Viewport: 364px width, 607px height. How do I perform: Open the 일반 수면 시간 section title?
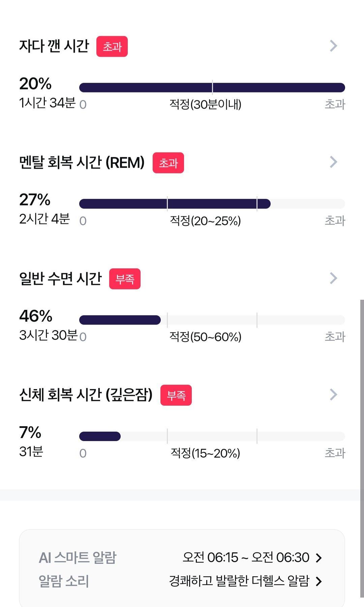click(x=61, y=279)
